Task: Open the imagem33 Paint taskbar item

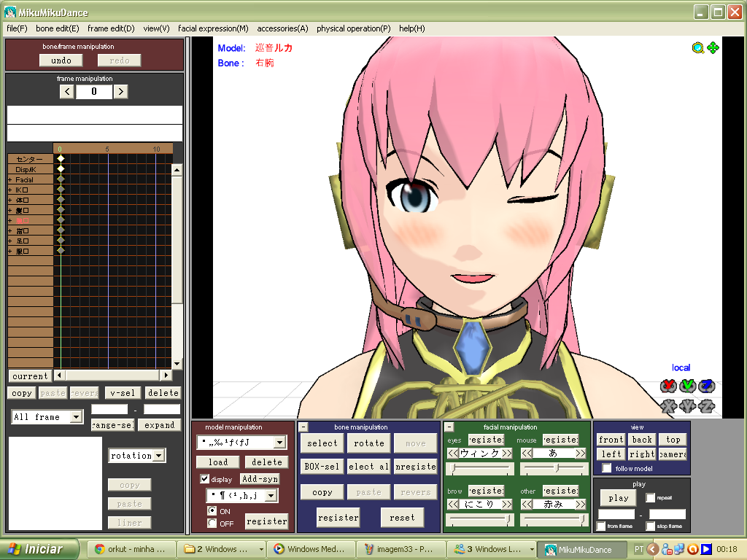Action: [401, 549]
